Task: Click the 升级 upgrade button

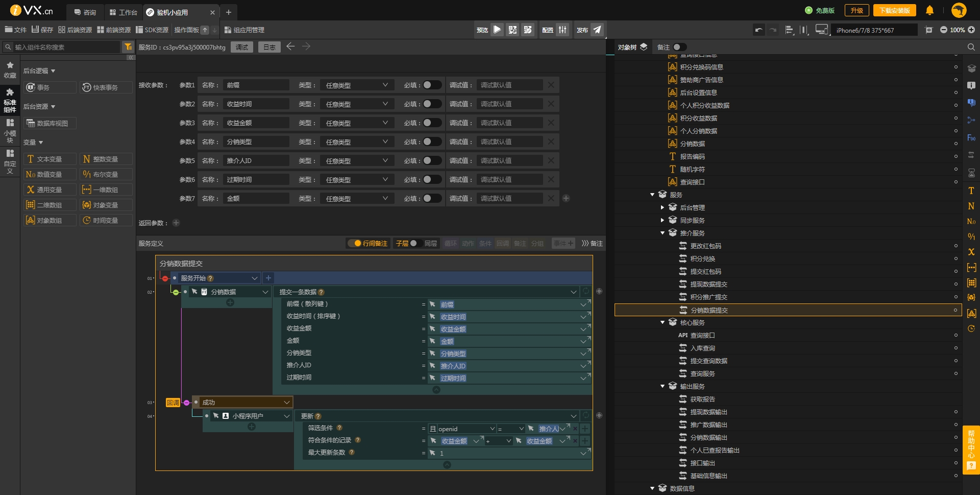Action: point(856,10)
